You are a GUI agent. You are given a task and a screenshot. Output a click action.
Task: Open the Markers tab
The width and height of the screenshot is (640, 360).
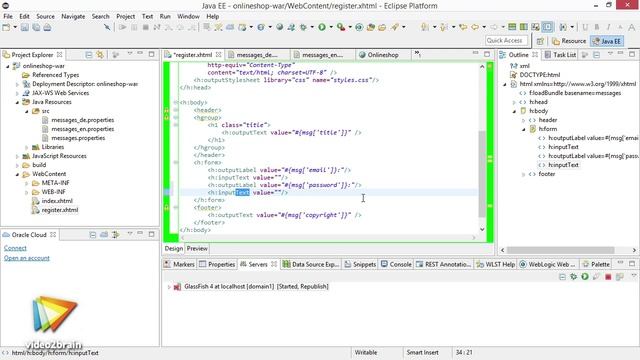pos(179,264)
